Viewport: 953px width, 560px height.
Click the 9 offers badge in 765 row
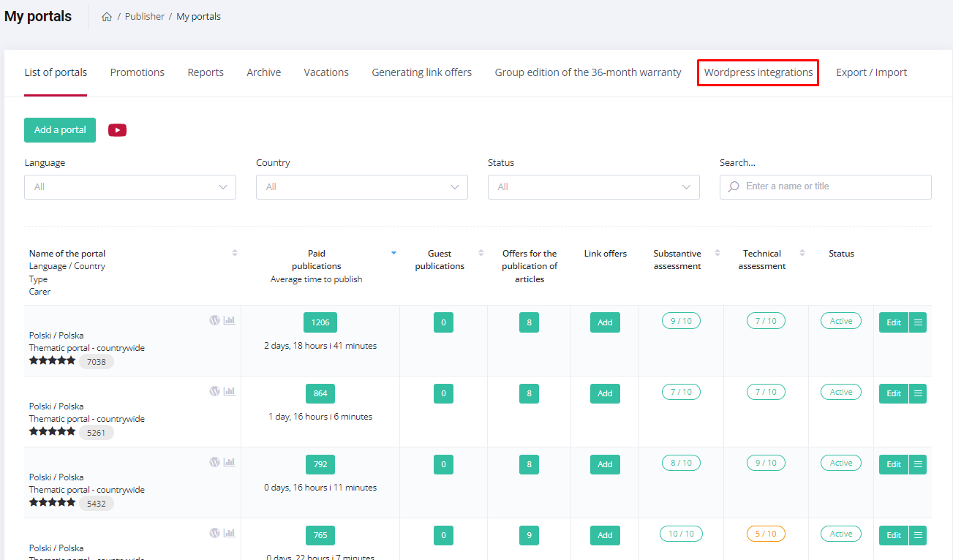coord(530,535)
